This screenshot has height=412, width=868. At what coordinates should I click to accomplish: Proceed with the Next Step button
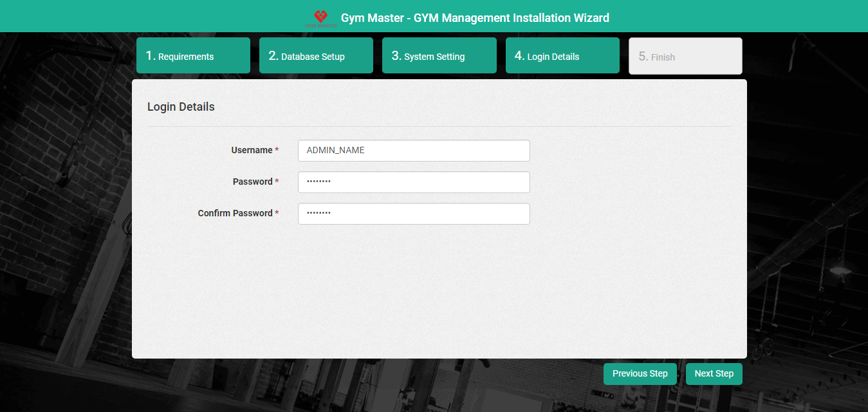pos(714,374)
